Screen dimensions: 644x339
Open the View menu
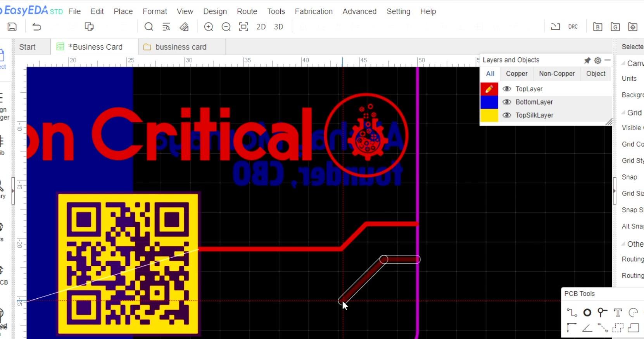(x=185, y=11)
